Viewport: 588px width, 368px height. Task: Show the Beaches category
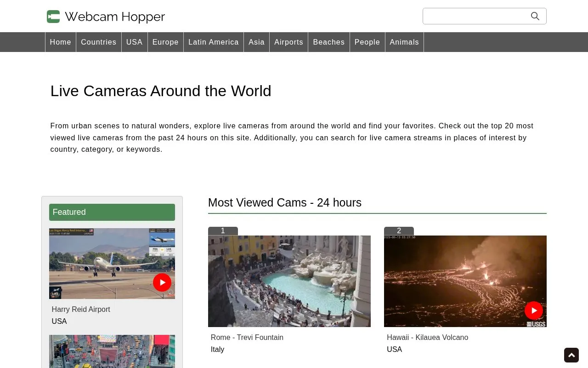point(329,42)
